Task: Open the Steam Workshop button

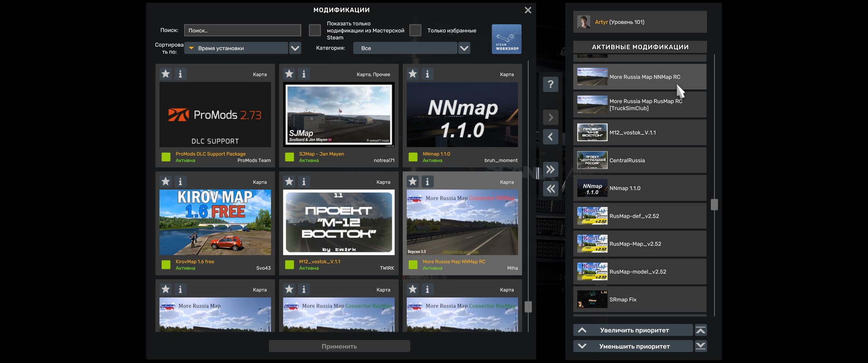Action: [x=506, y=39]
